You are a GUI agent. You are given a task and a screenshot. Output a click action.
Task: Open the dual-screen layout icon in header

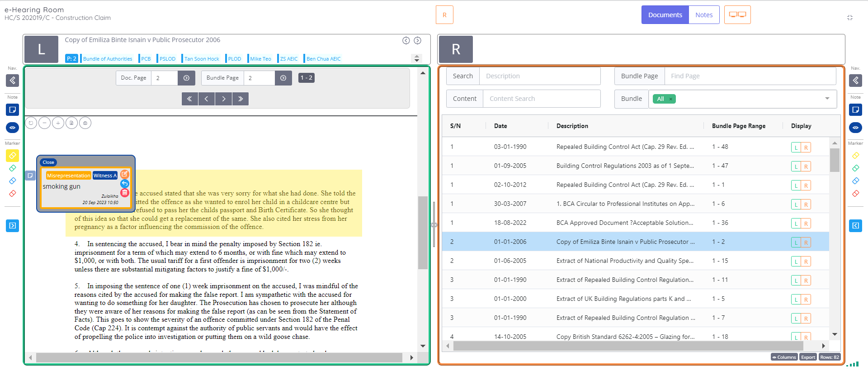[737, 15]
